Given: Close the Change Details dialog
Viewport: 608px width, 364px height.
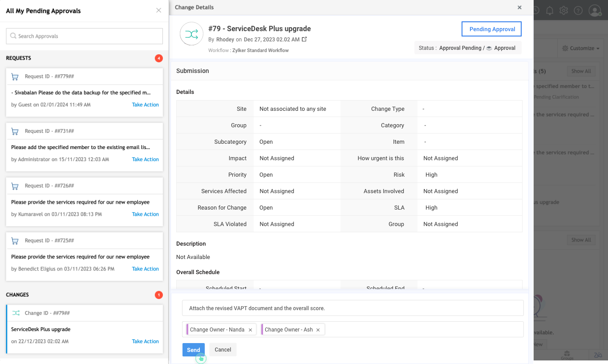Looking at the screenshot, I should pyautogui.click(x=519, y=8).
